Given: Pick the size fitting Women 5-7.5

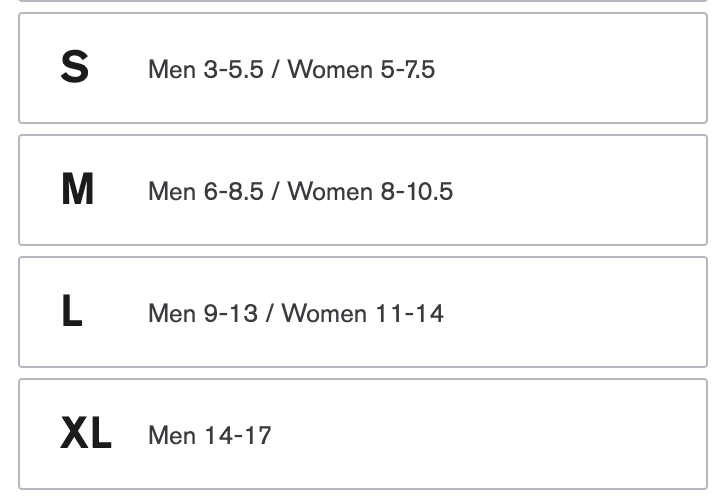Looking at the screenshot, I should tap(362, 68).
